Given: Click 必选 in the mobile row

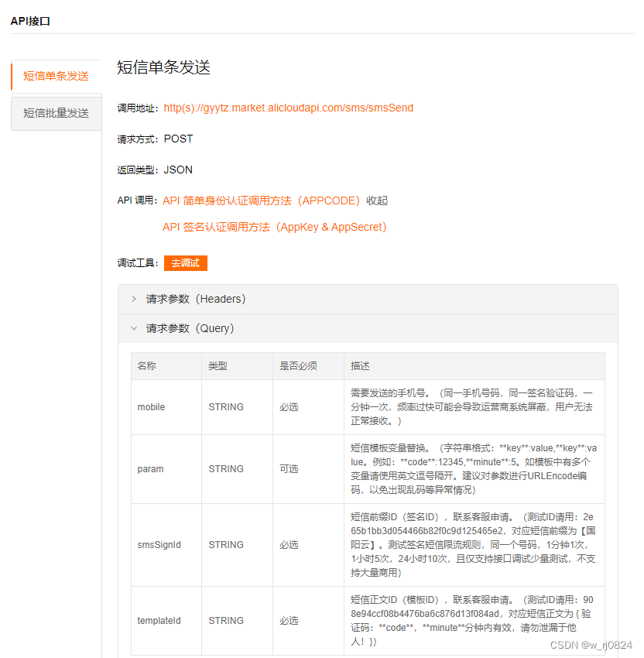Looking at the screenshot, I should click(289, 407).
